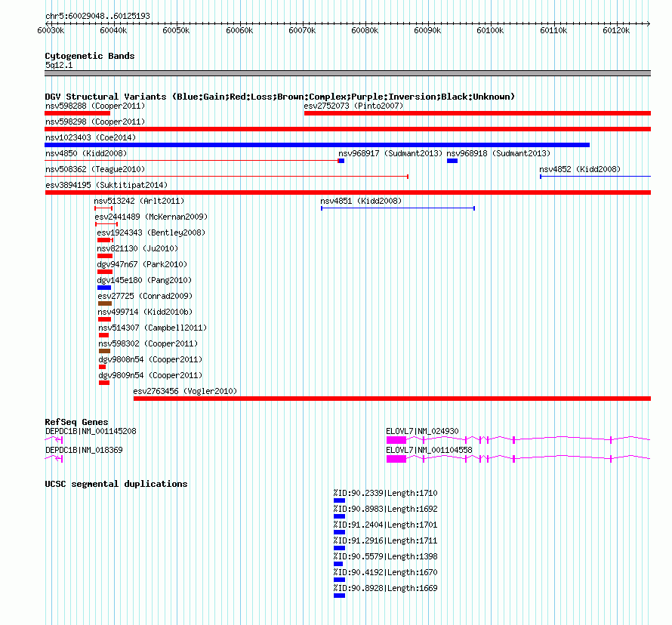Click the 5q12.1 grey cytogenetic band bar
This screenshot has height=625, width=672.
(x=347, y=73)
